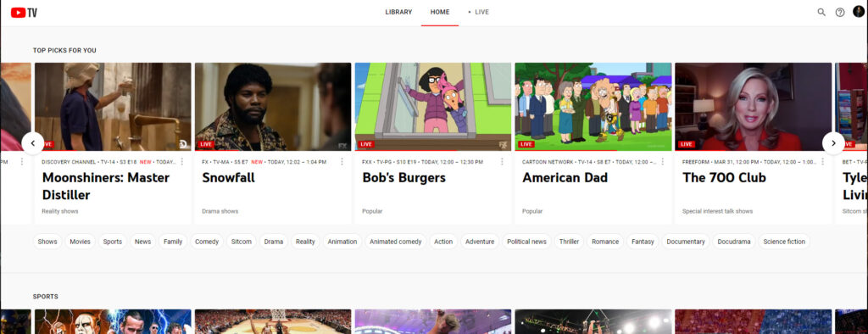868x334 pixels.
Task: Filter by Documentary chip
Action: 685,242
